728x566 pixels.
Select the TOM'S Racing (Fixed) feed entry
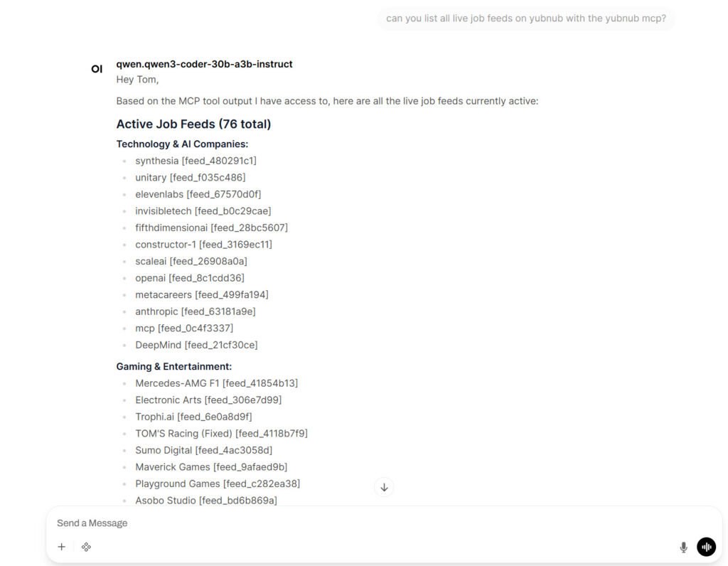[x=222, y=433]
